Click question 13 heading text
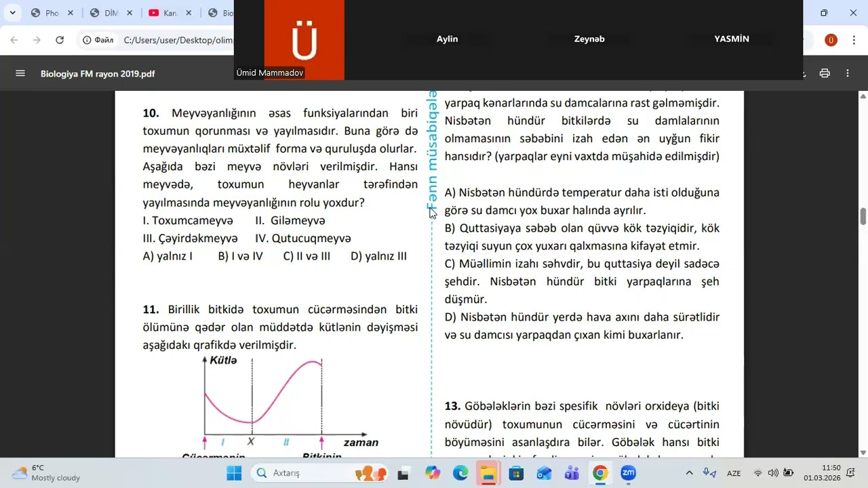The height and width of the screenshot is (488, 868). [x=454, y=406]
